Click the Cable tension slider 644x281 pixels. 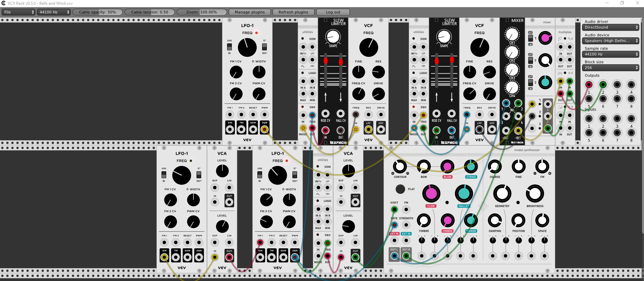(x=150, y=12)
